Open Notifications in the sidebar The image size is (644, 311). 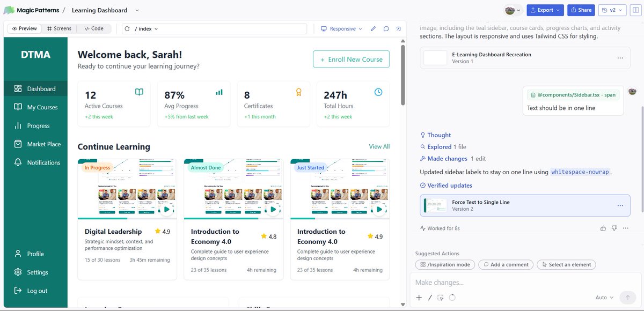(35, 162)
